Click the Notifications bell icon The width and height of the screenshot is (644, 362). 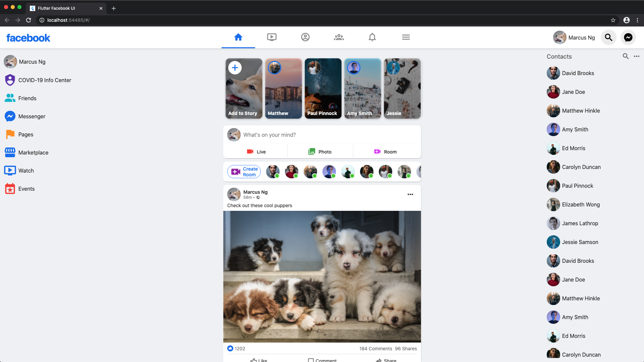click(x=372, y=37)
